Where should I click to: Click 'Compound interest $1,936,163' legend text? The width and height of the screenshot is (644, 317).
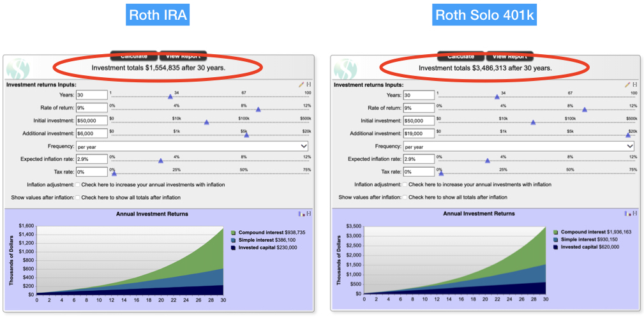[596, 232]
